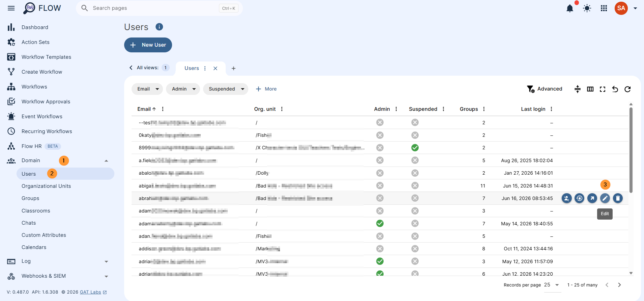The width and height of the screenshot is (644, 301).
Task: Open the apps grid launcher
Action: coord(604,8)
